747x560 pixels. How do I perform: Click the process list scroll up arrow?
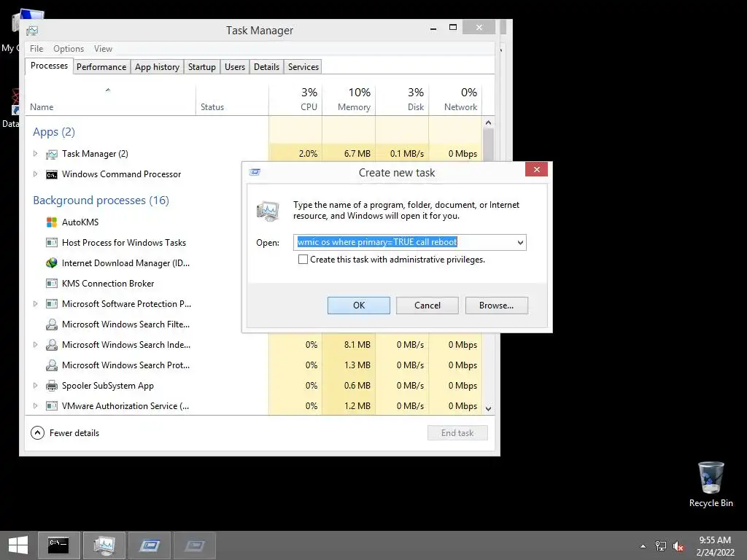488,122
